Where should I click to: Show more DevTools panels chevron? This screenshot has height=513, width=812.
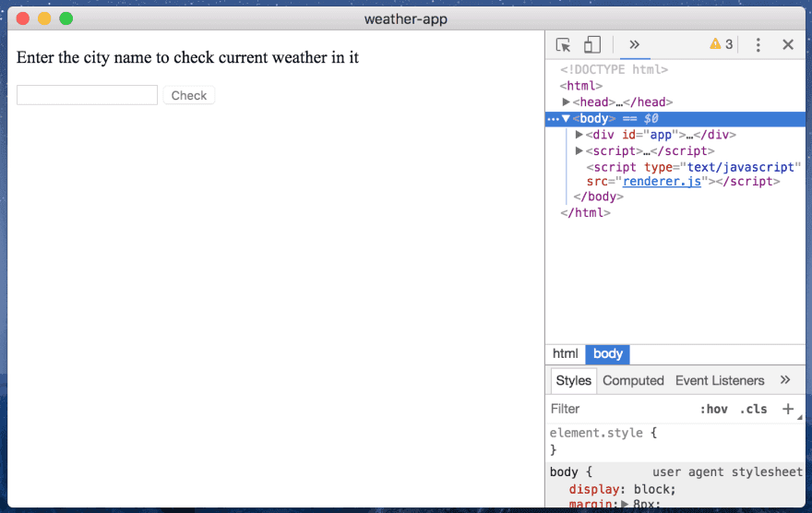coord(635,44)
